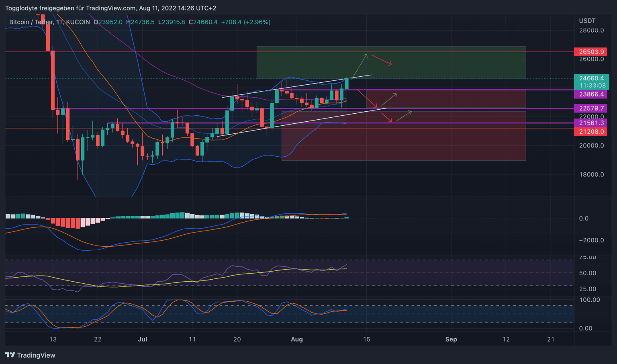Click the green profit target zone rectangle
Viewport: 617px width, 364px height.
tap(442, 62)
